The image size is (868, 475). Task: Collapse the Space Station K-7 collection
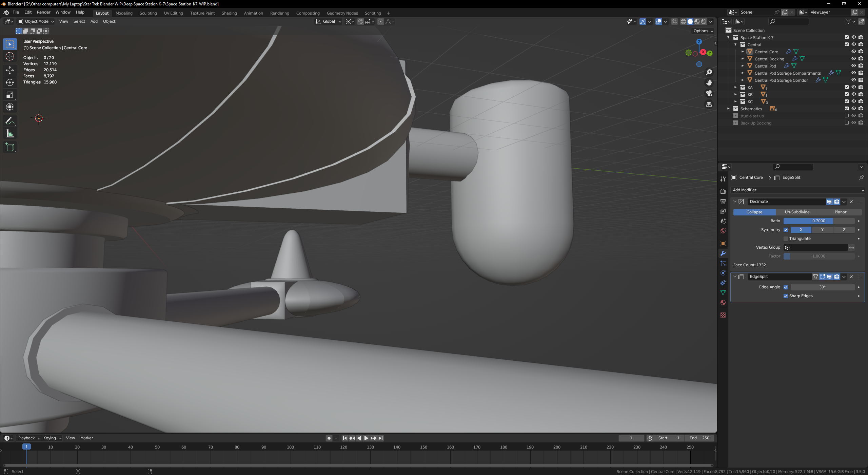[728, 37]
